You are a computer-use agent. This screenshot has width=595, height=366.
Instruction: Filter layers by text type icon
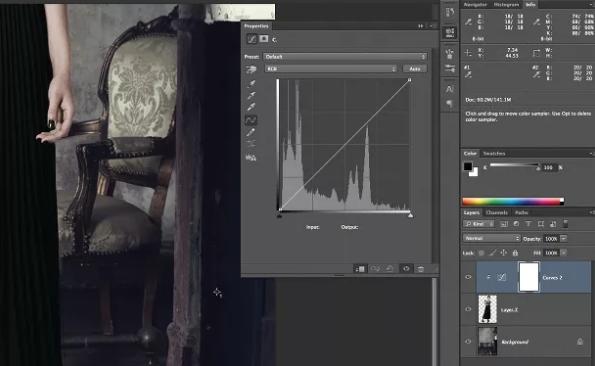point(528,224)
